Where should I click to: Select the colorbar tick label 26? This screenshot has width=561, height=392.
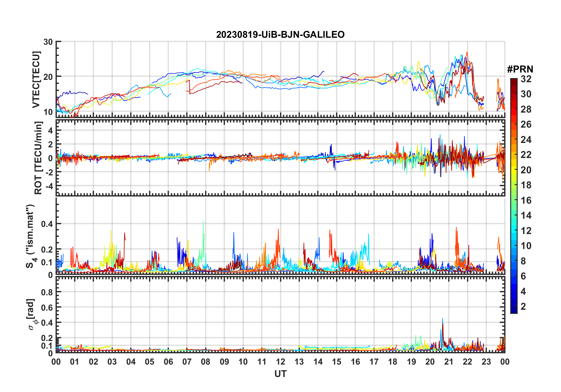point(526,124)
